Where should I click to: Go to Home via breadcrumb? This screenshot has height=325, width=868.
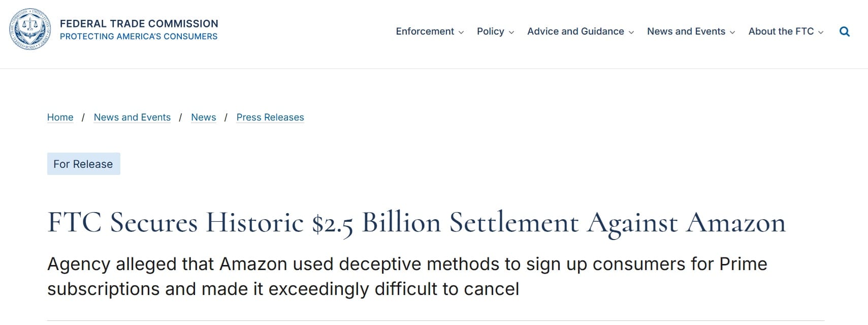coord(60,117)
